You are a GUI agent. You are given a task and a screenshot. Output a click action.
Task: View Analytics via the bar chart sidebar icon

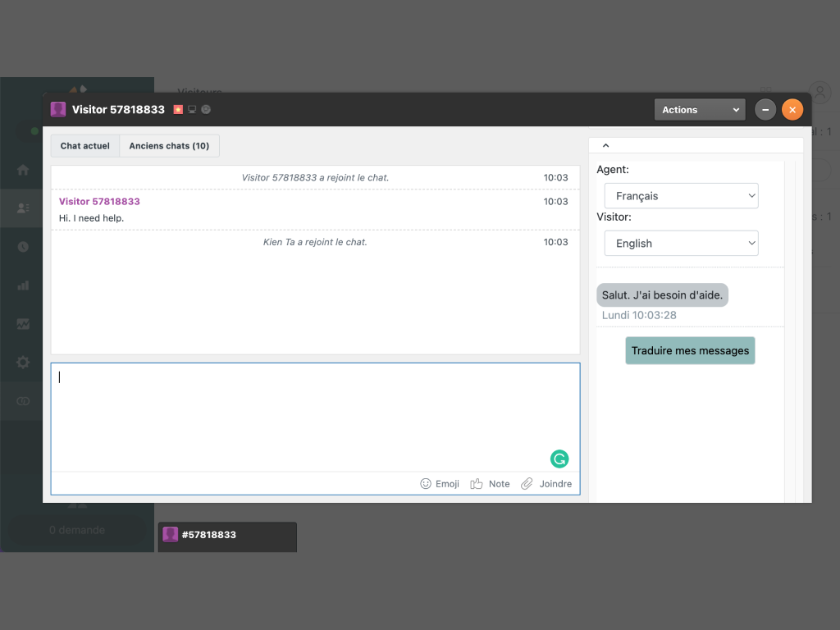point(23,285)
